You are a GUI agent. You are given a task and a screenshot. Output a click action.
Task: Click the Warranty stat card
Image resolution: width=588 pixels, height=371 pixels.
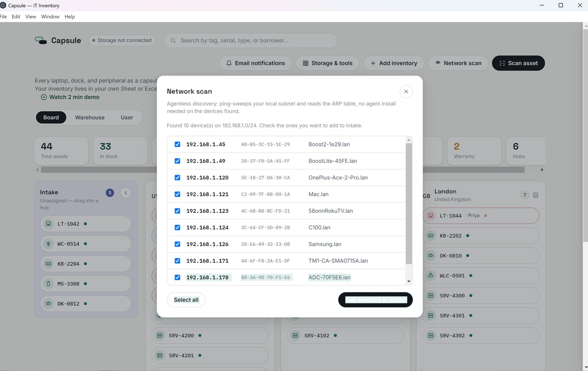(474, 151)
